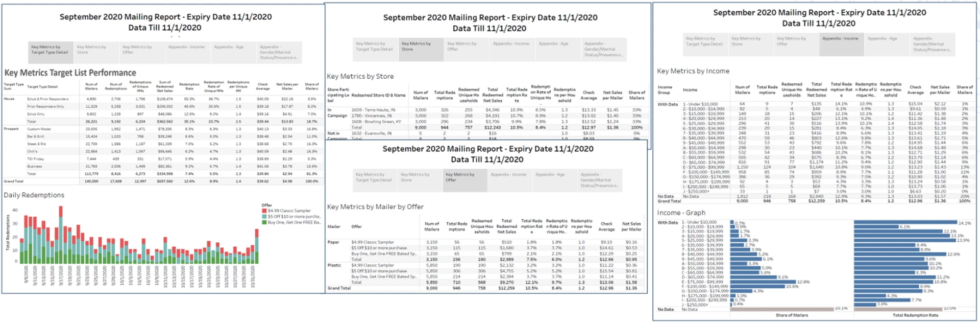Click the $9,270 Plastic total net sales cell

point(506,283)
